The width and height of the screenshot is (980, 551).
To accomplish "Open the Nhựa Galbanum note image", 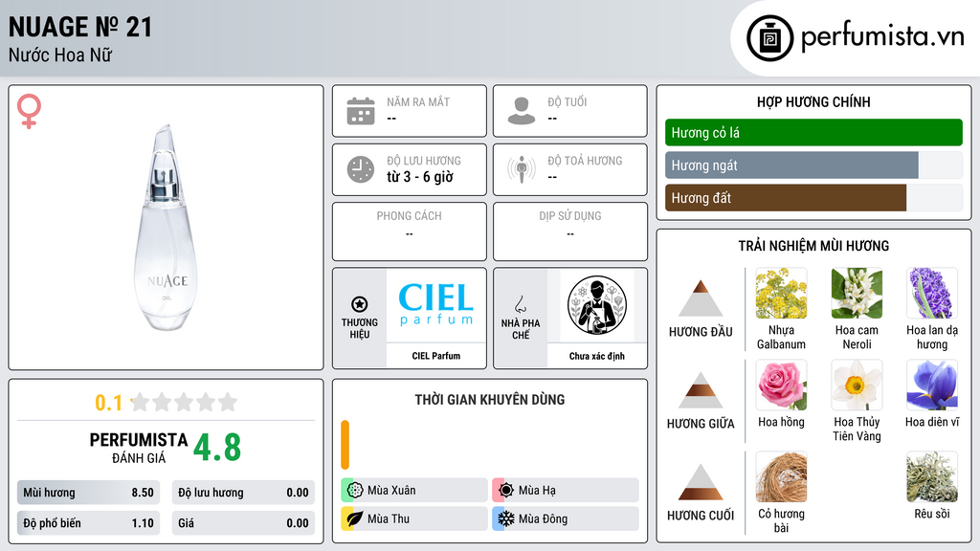I will pyautogui.click(x=781, y=294).
